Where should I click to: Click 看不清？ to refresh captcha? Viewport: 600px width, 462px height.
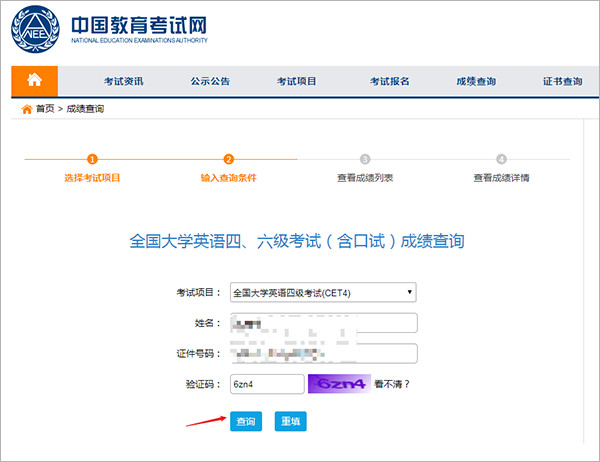coord(393,384)
